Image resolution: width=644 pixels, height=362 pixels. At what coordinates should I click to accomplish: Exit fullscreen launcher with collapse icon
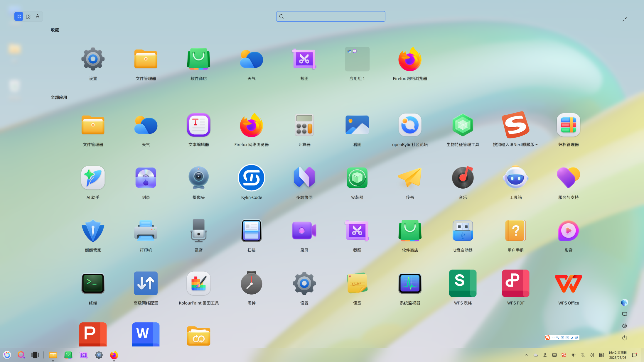click(x=625, y=19)
